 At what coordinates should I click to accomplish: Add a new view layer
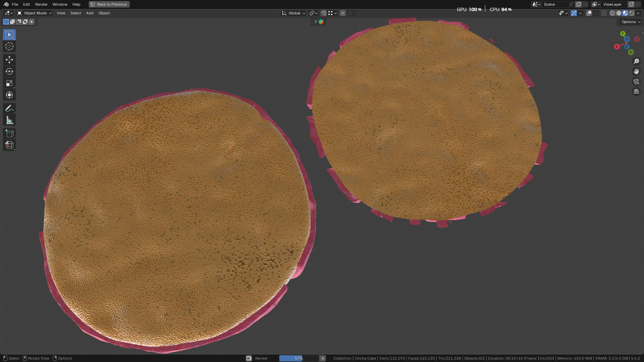[631, 4]
